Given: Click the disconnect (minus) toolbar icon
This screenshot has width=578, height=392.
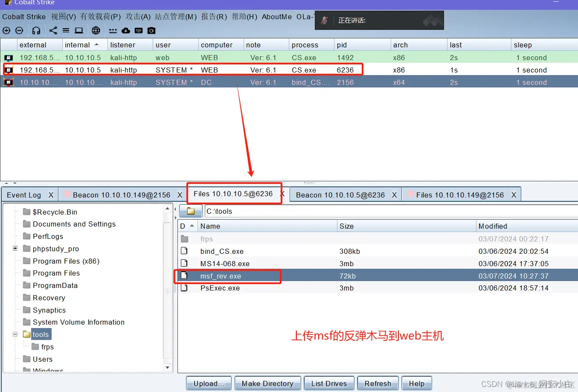Looking at the screenshot, I should 19,30.
